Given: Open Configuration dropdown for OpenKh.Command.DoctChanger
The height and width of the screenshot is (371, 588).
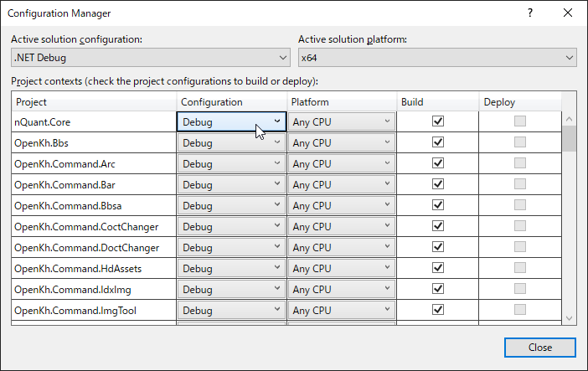Looking at the screenshot, I should click(231, 248).
